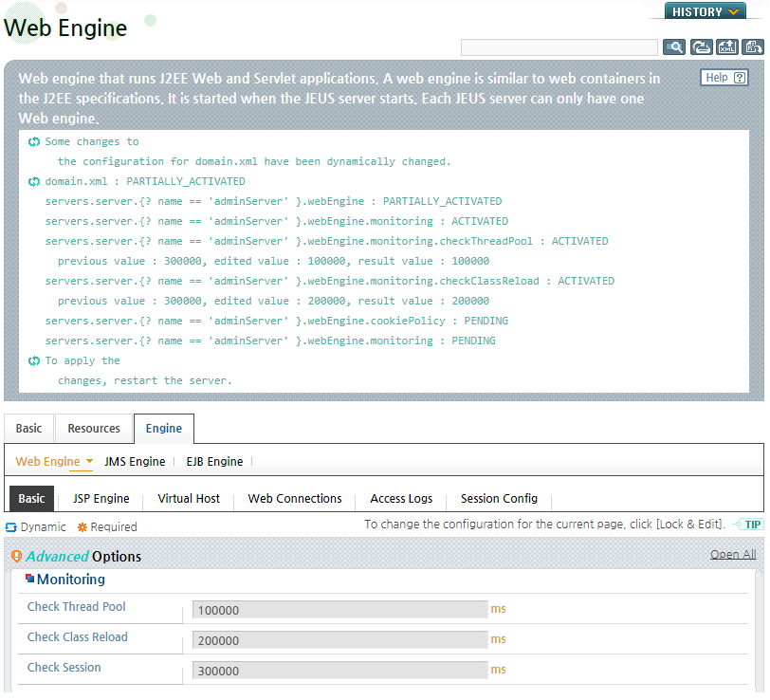770x700 pixels.
Task: Focus the search input field
Action: tap(559, 47)
